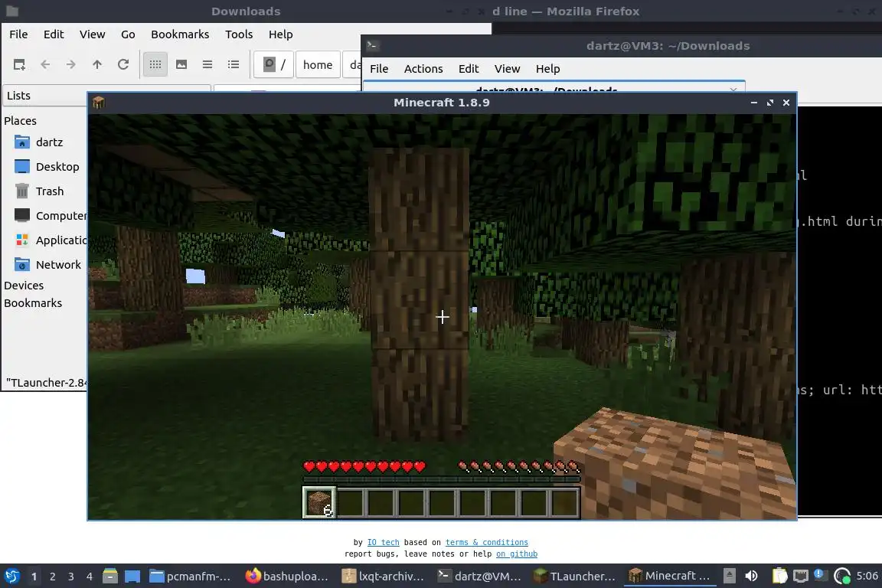Viewport: 882px width, 588px height.
Task: Open new tab in Downloads file manager
Action: (x=19, y=65)
